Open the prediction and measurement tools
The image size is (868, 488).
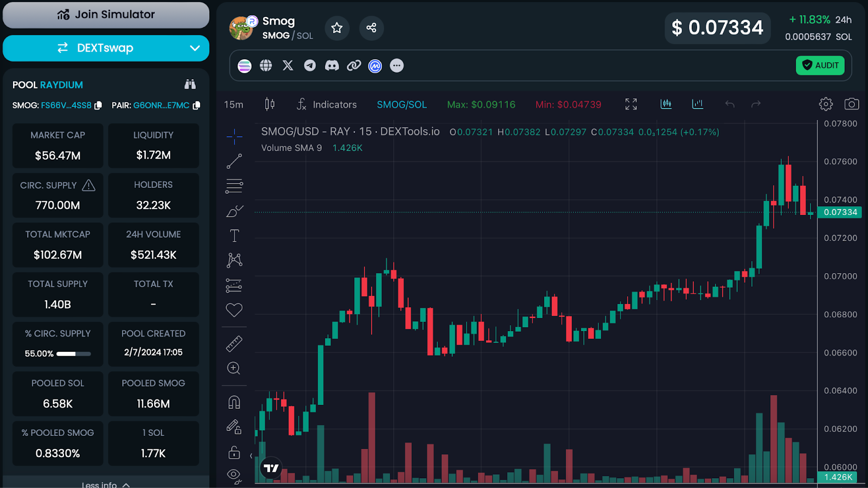[234, 286]
